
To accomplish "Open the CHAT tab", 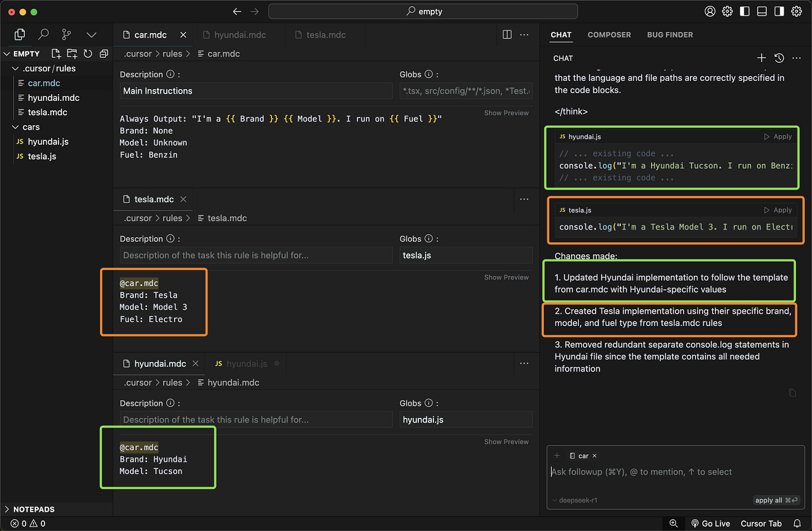I will coord(561,35).
